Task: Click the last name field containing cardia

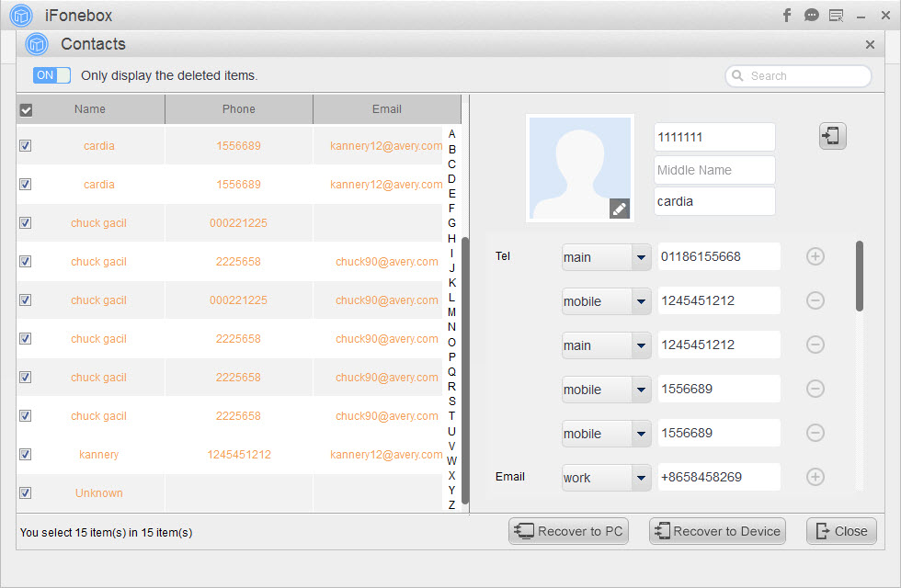Action: (714, 201)
